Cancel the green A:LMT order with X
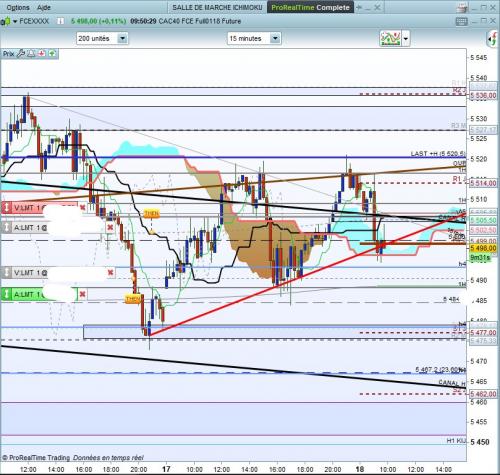Screen dimensions: 500x475 click(x=83, y=294)
